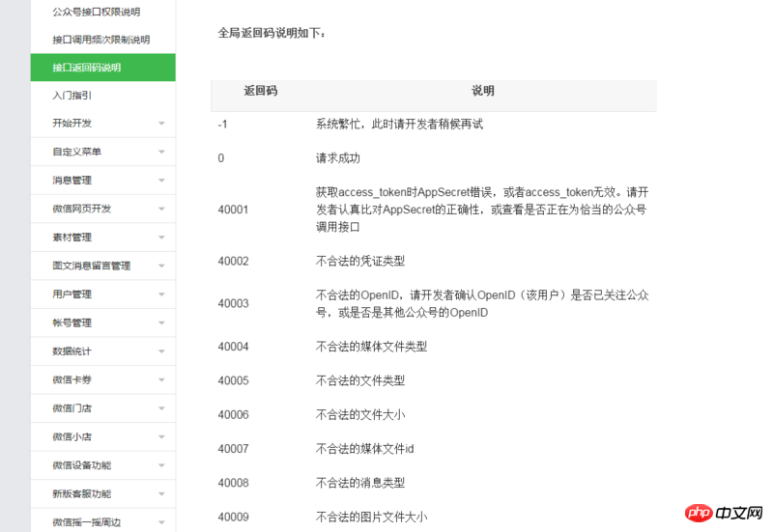
Task: Expand 微信小店 dropdown arrow
Action: point(161,437)
